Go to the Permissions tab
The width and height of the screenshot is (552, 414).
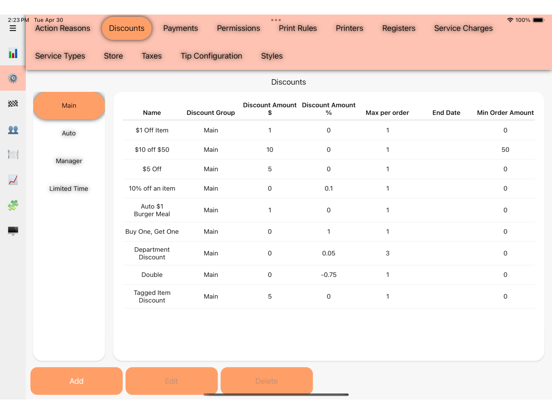coord(238,28)
